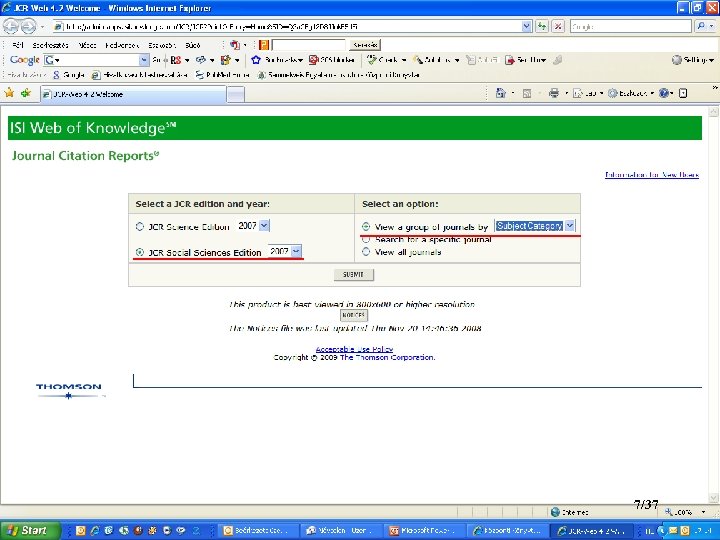This screenshot has width=720, height=540.
Task: Click the Thomson logo at page bottom
Action: point(70,391)
